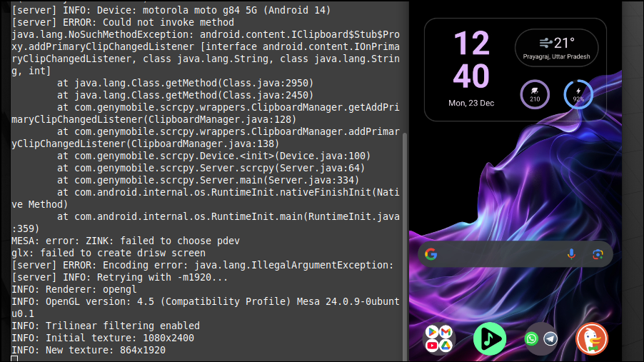
Task: Click 'getMethod(Class.java:2450)' stack line
Action: (x=185, y=96)
